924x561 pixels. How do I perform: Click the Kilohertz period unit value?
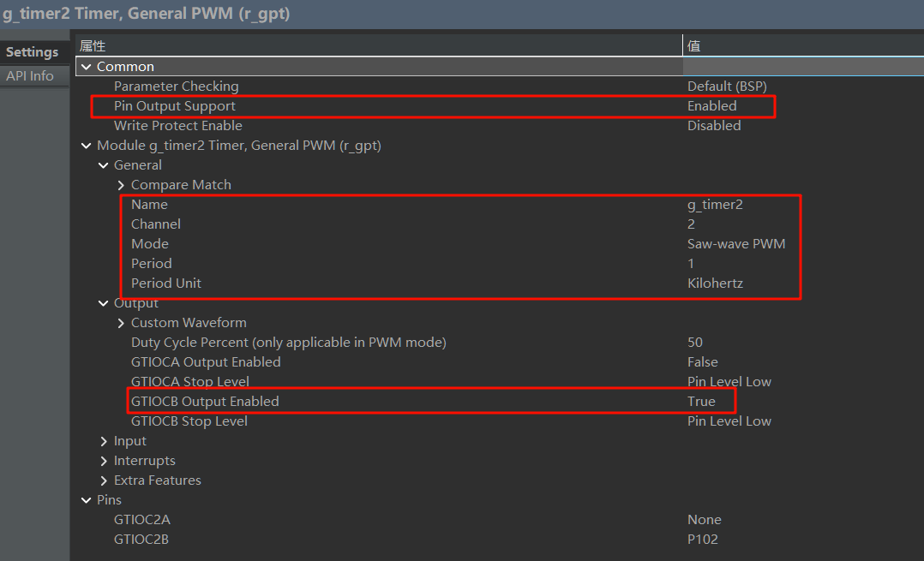[715, 283]
